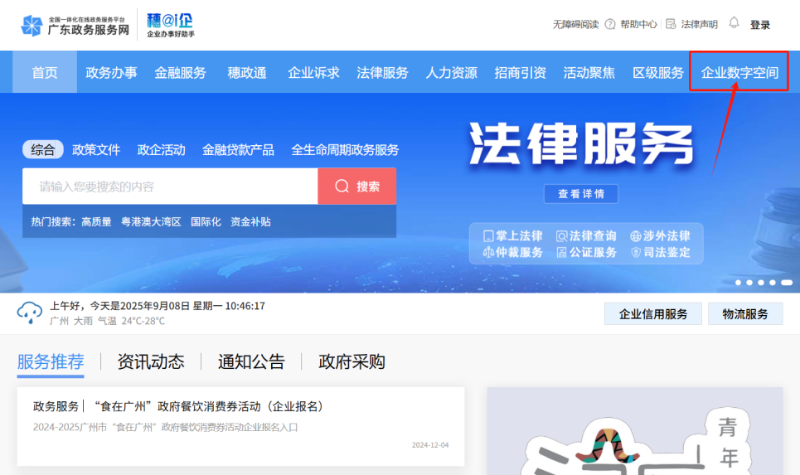
Task: Click the legal statement document icon
Action: [671, 24]
